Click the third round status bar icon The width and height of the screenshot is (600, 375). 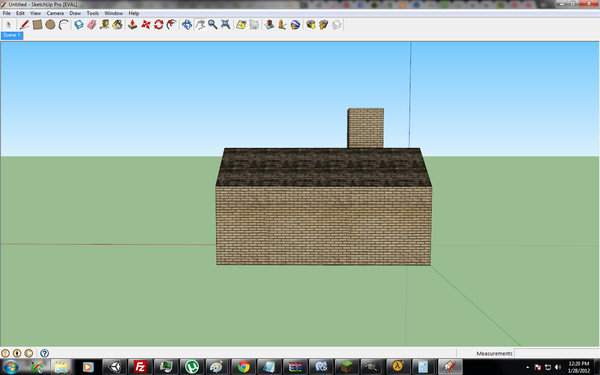click(x=29, y=353)
